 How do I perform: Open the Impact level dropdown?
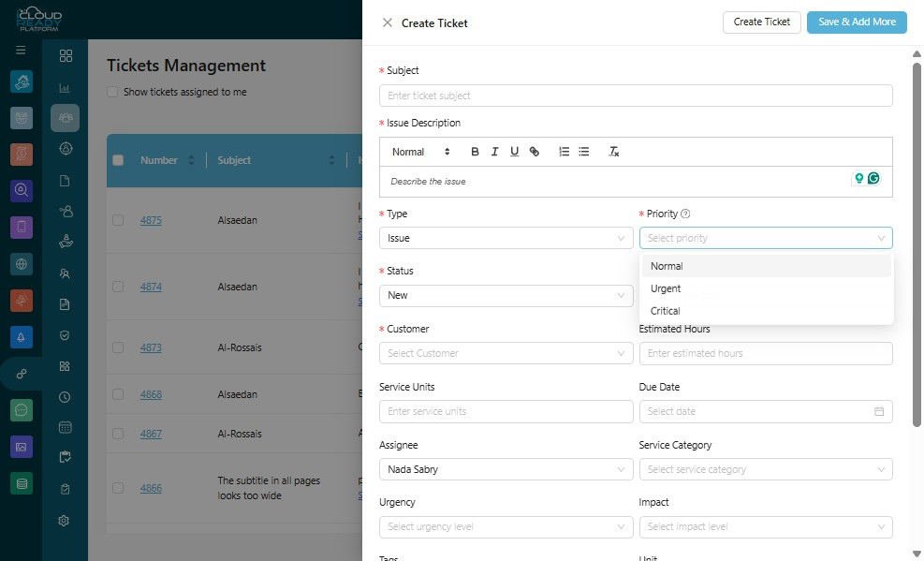pyautogui.click(x=766, y=526)
